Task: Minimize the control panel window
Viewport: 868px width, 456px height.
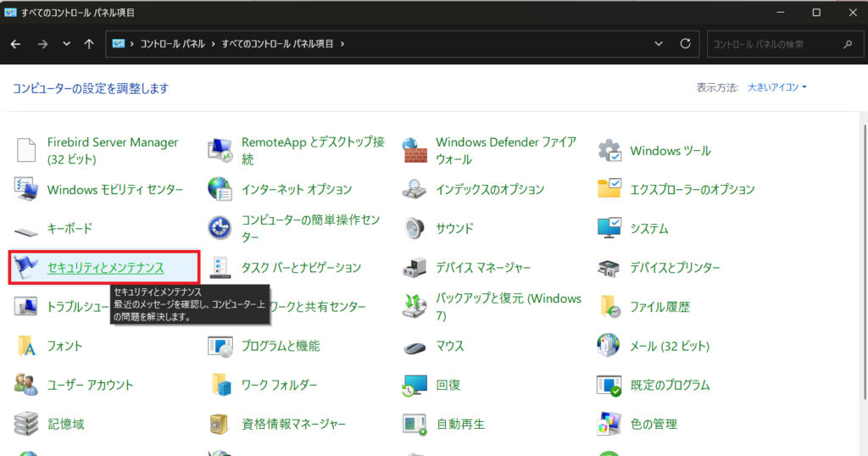Action: point(780,12)
